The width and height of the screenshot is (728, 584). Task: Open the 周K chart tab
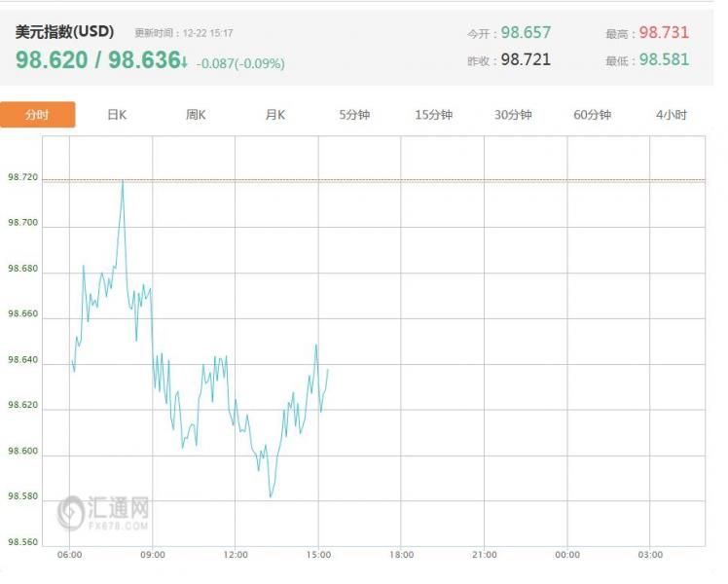coord(197,115)
